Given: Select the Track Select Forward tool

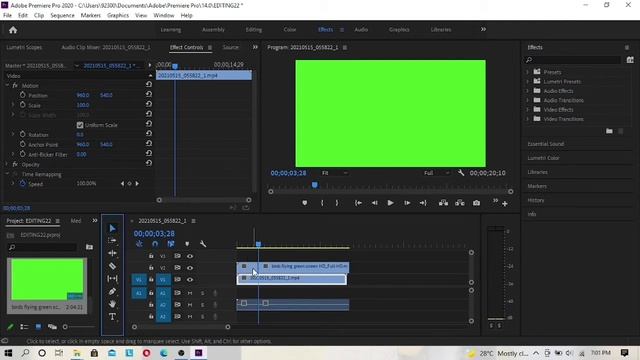Looking at the screenshot, I should [x=112, y=241].
